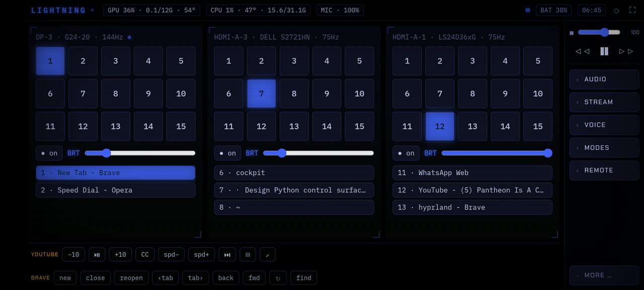The height and width of the screenshot is (290, 644).
Task: Toggle YouTube fullscreen arrow icon
Action: pyautogui.click(x=267, y=254)
